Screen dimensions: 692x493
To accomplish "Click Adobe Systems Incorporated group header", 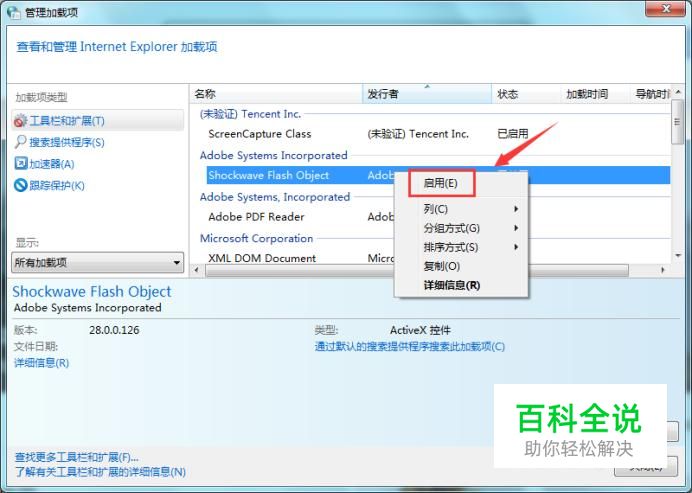I will point(274,155).
